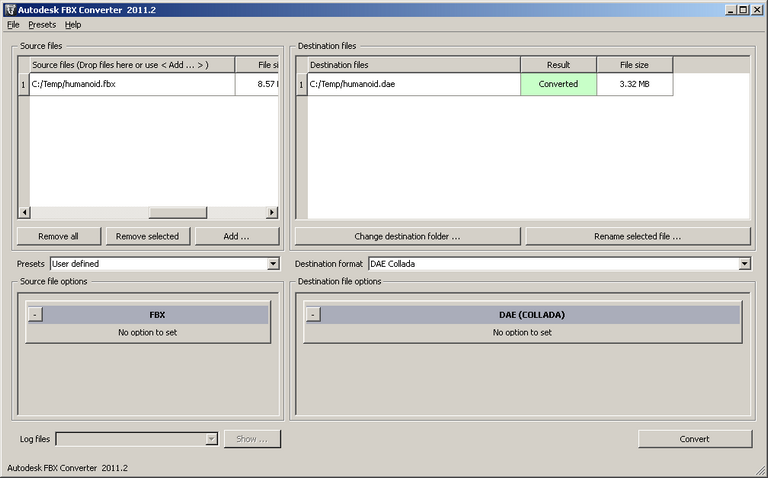768x478 pixels.
Task: Open the Destination format dropdown arrow
Action: point(744,263)
